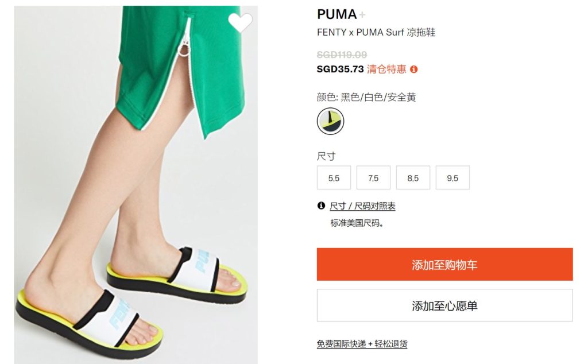Click the info icon beside 尺寸 / 尺码对照表

pos(321,206)
